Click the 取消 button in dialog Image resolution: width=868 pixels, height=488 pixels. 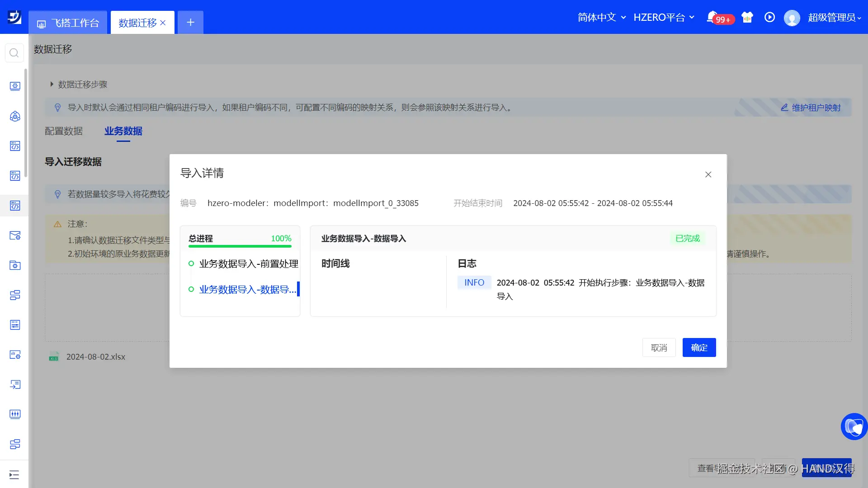pyautogui.click(x=659, y=347)
